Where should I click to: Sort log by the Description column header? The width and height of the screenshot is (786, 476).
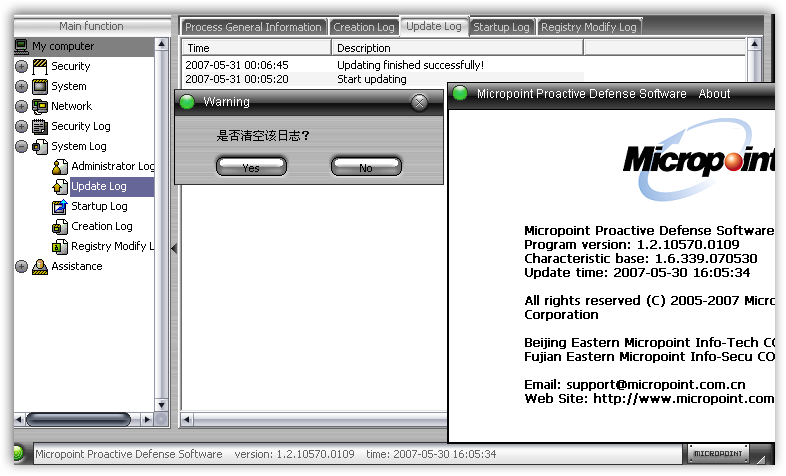point(457,48)
